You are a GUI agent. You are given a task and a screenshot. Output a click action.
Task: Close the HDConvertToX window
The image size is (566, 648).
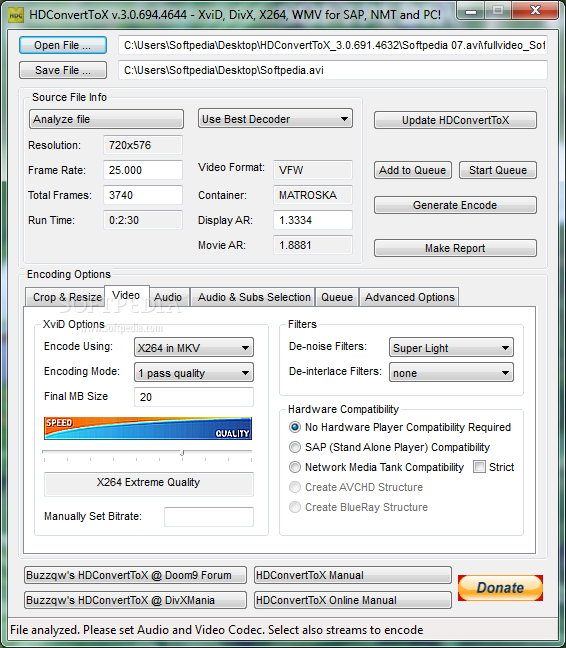pos(535,11)
